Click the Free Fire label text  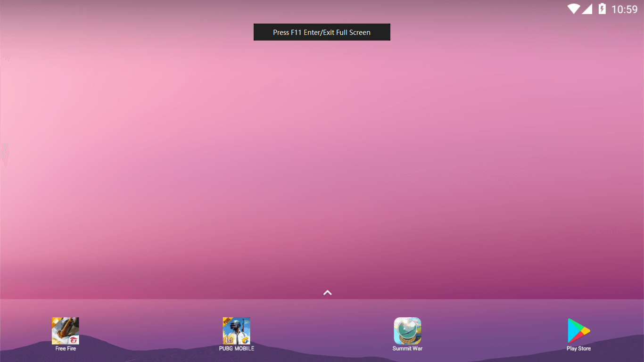(66, 349)
